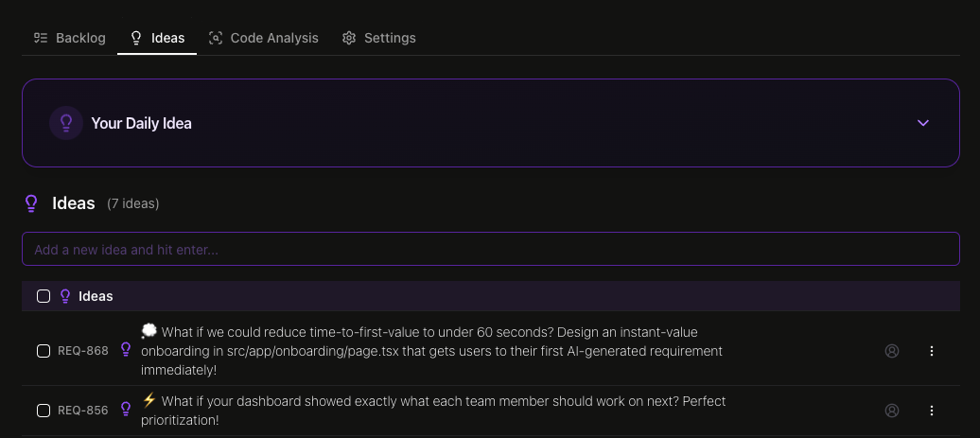Toggle the select-all Ideas header checkbox
The image size is (980, 438).
click(44, 296)
